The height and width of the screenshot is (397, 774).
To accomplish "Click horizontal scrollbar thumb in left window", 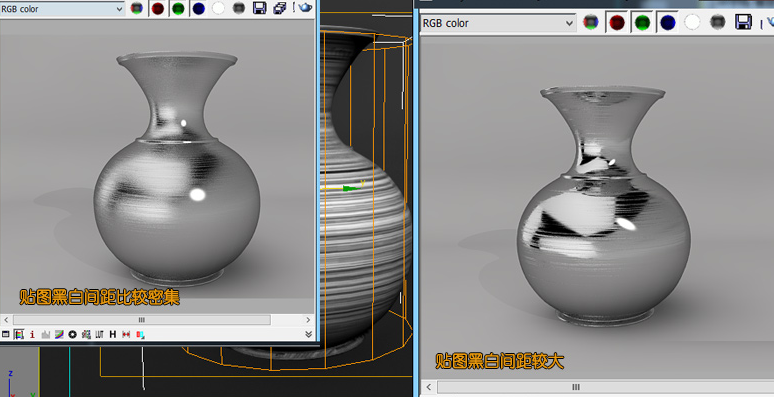I will coord(142,320).
